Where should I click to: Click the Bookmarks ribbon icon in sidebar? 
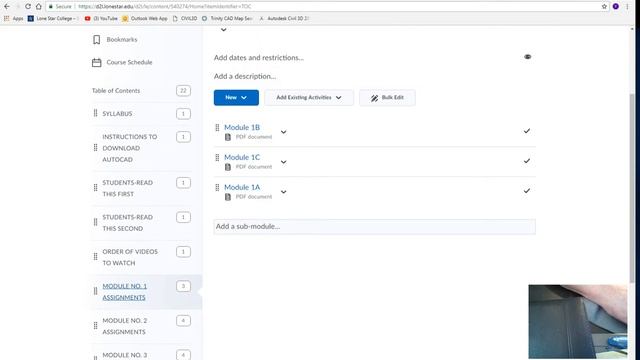click(96, 40)
